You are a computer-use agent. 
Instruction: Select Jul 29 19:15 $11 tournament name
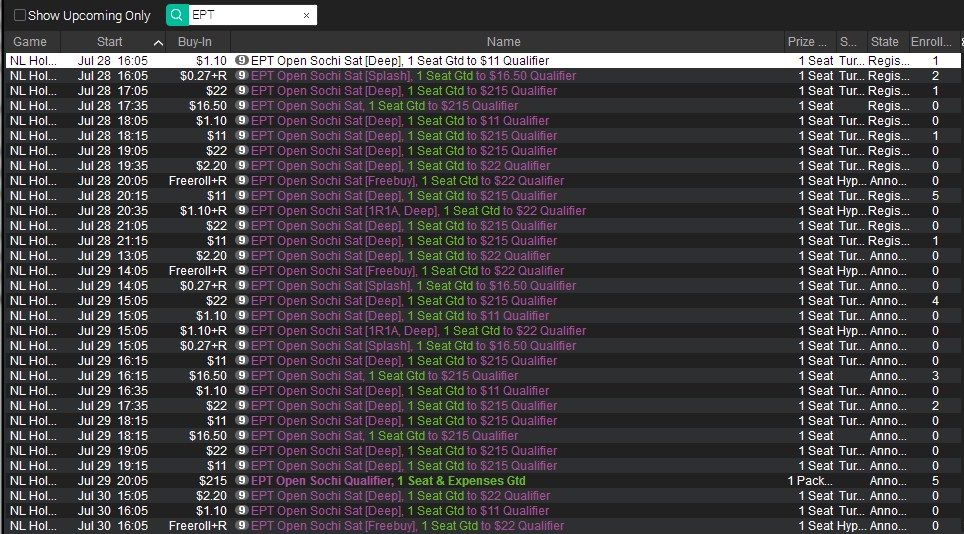click(404, 466)
